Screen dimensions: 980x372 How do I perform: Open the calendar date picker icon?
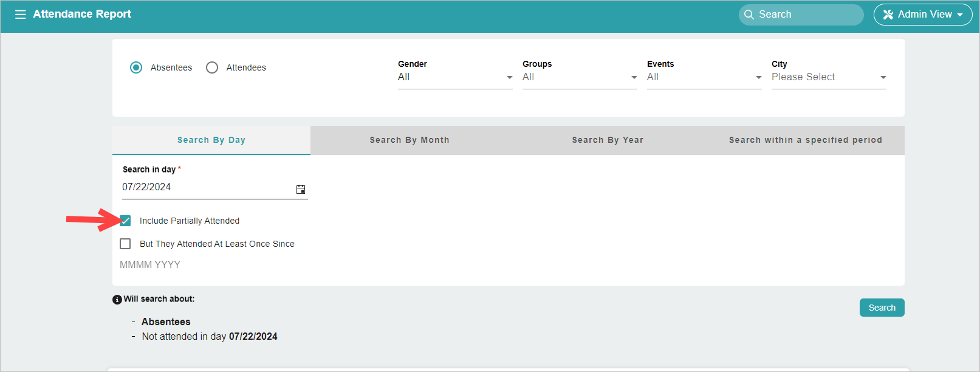(301, 189)
